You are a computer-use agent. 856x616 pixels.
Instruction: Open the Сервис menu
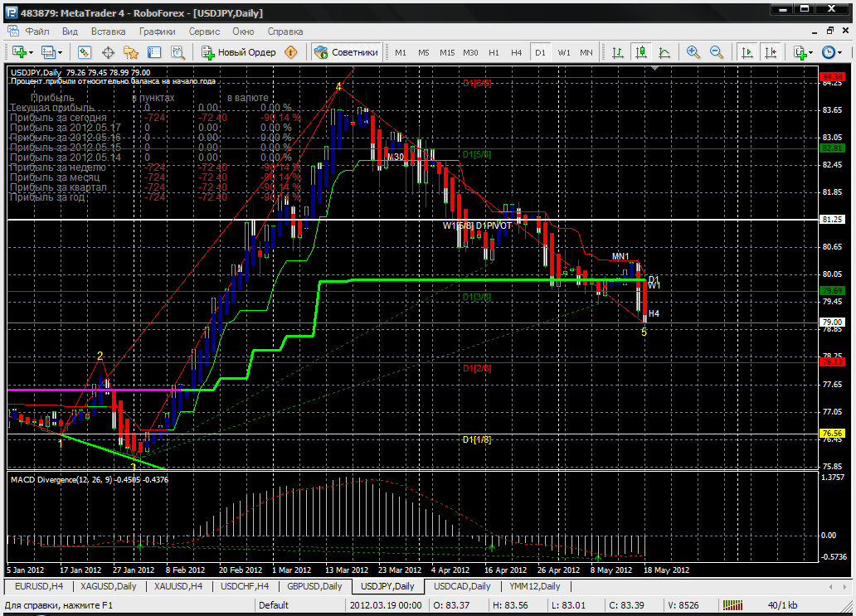(x=204, y=32)
